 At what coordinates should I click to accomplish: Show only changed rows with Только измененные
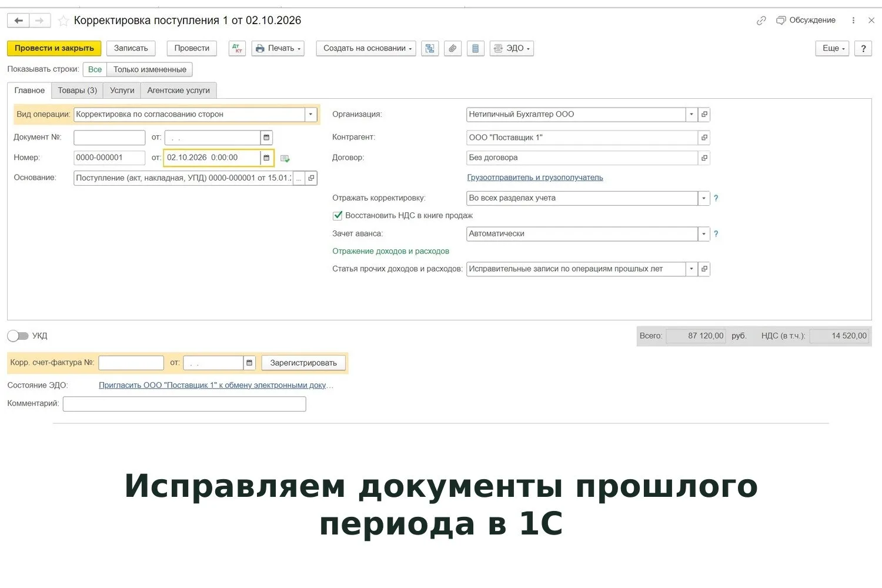[x=150, y=69]
